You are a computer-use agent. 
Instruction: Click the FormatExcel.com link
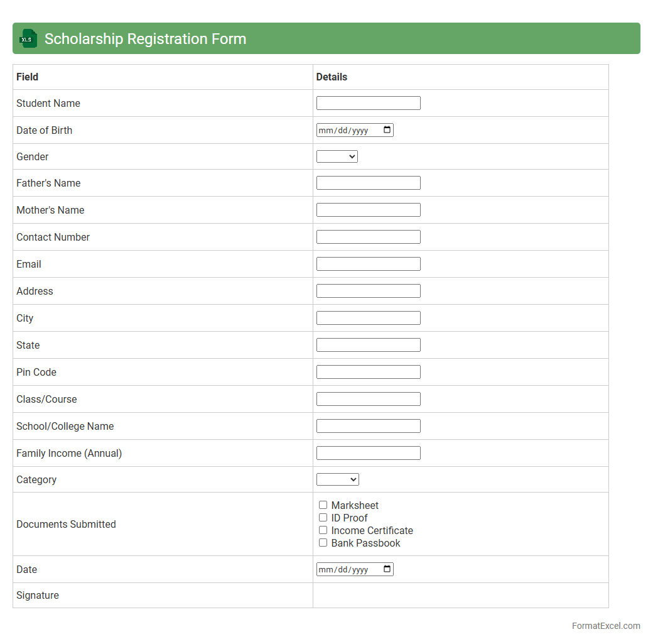(x=606, y=626)
